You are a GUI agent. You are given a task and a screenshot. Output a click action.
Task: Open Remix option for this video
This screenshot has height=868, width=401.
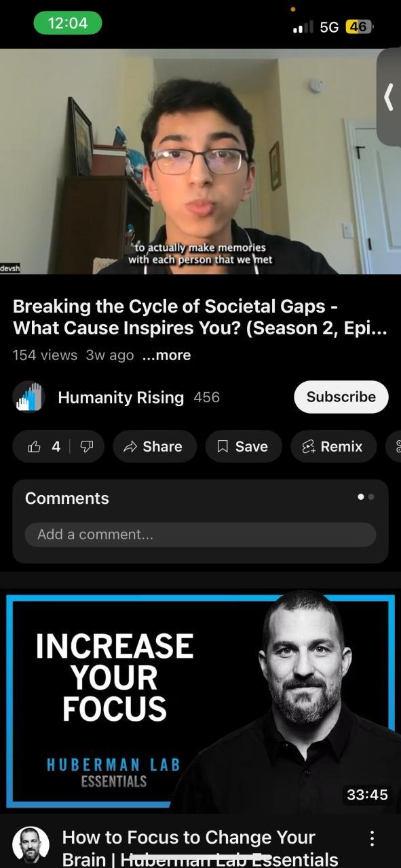pos(334,446)
